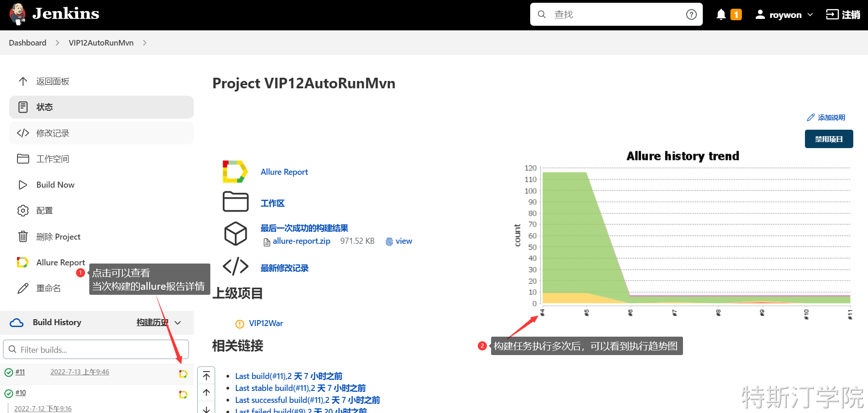Click the Allure icon on build #10 row
The image size is (868, 413).
coord(183,395)
